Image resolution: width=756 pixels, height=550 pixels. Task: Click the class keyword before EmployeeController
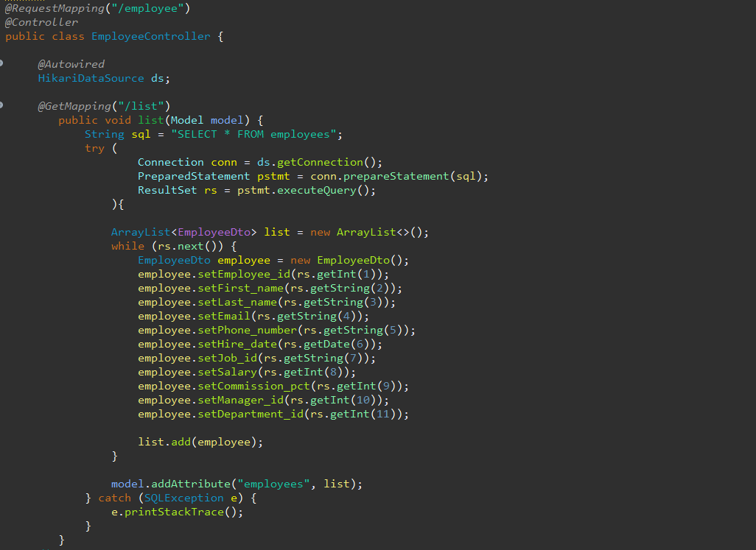[68, 37]
